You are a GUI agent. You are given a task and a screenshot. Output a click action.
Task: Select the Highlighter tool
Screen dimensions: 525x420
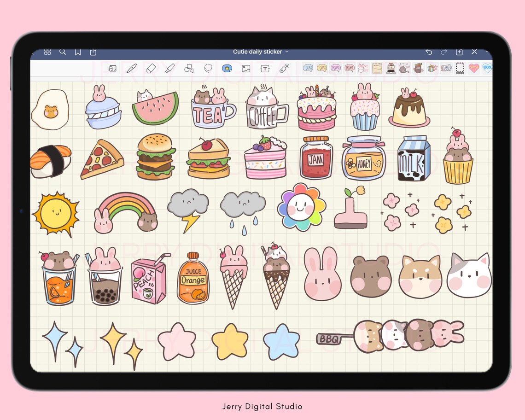pyautogui.click(x=170, y=68)
